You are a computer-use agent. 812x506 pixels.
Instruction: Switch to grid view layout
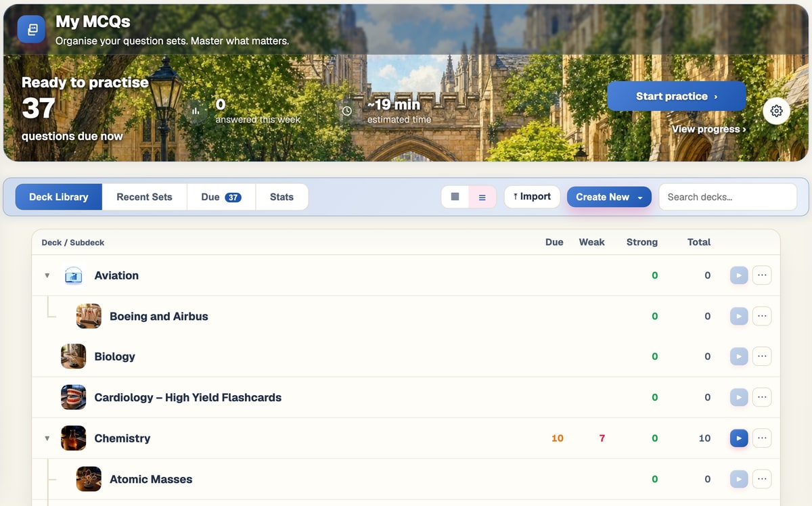click(455, 197)
